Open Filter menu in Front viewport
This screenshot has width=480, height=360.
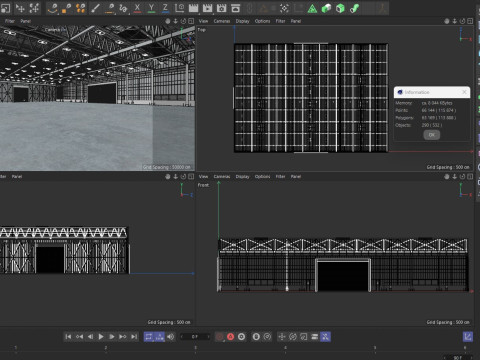pyautogui.click(x=280, y=176)
